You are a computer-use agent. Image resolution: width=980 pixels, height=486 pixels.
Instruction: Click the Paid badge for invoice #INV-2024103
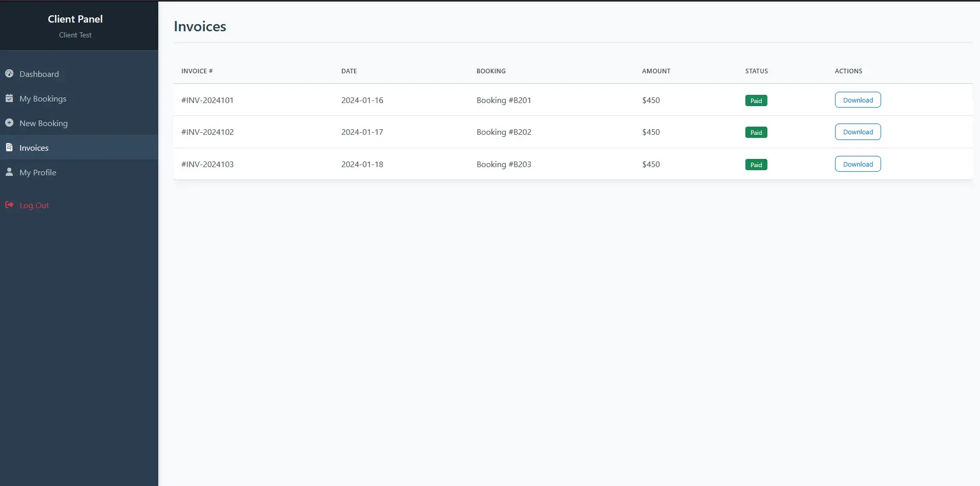pos(756,165)
